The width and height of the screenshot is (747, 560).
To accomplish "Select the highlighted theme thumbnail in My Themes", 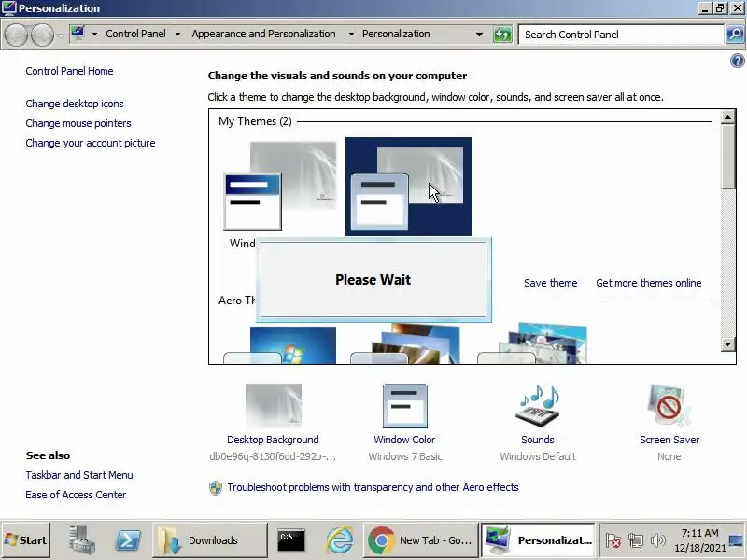I will pos(409,187).
